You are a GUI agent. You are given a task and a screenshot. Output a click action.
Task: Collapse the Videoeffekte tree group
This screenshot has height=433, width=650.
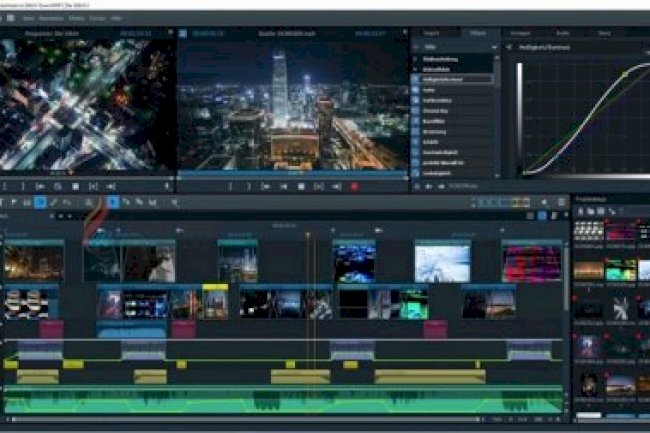coord(416,69)
